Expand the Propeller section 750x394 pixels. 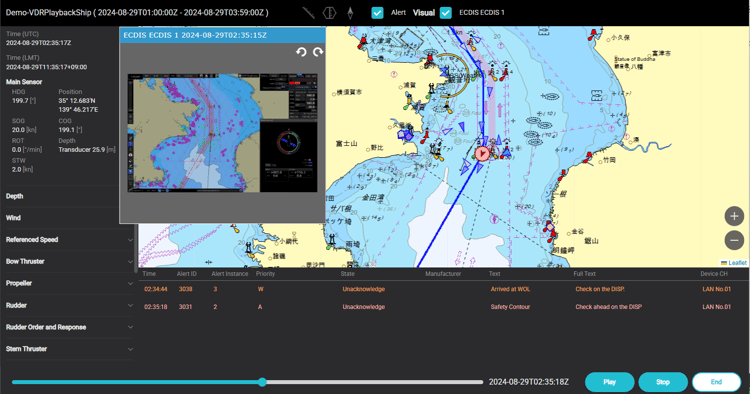(x=69, y=284)
